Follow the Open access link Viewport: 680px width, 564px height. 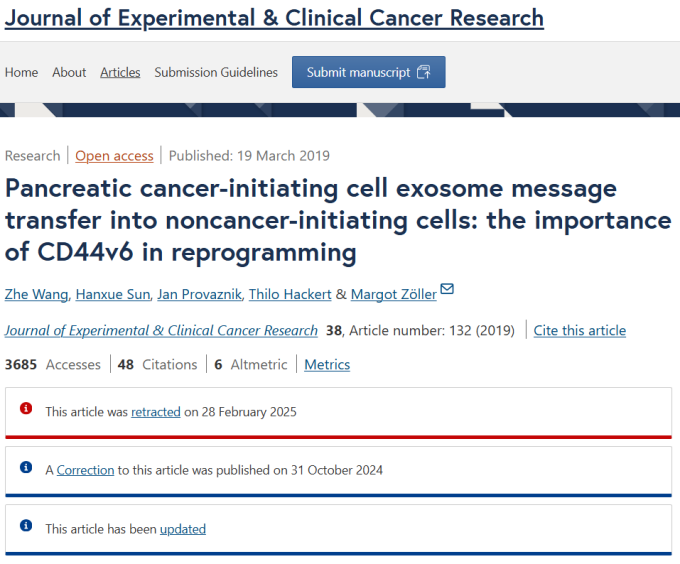pyautogui.click(x=114, y=156)
